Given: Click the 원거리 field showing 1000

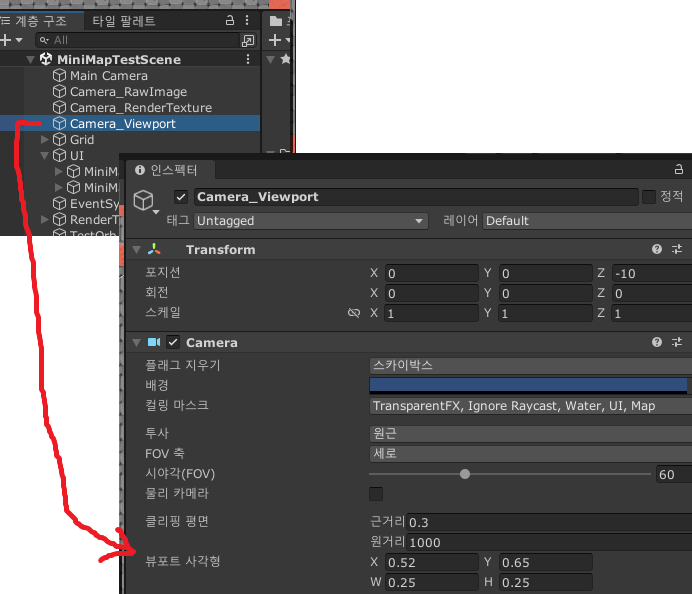Looking at the screenshot, I should [x=549, y=542].
